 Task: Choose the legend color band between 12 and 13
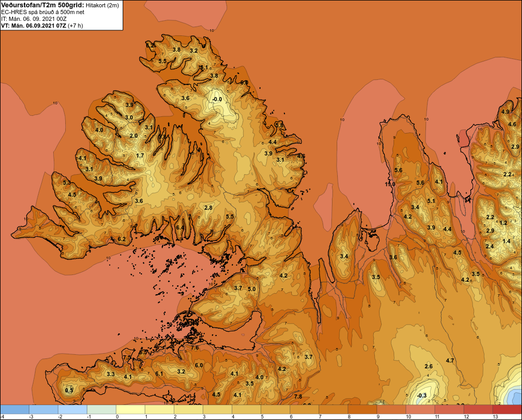(x=478, y=410)
